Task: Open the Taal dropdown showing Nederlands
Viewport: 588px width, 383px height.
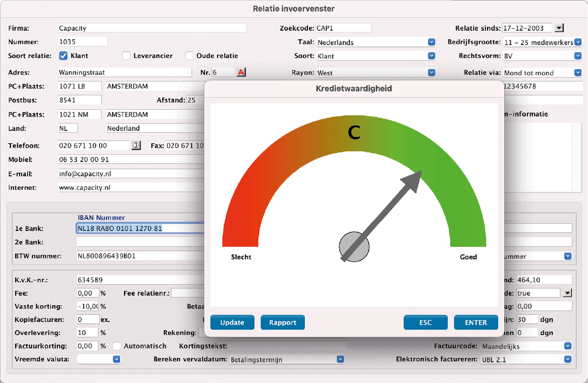Action: click(376, 42)
